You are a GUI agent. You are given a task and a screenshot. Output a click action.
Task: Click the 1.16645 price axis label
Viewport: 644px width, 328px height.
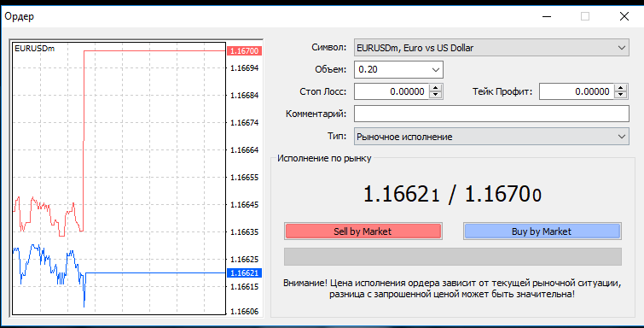coord(245,204)
